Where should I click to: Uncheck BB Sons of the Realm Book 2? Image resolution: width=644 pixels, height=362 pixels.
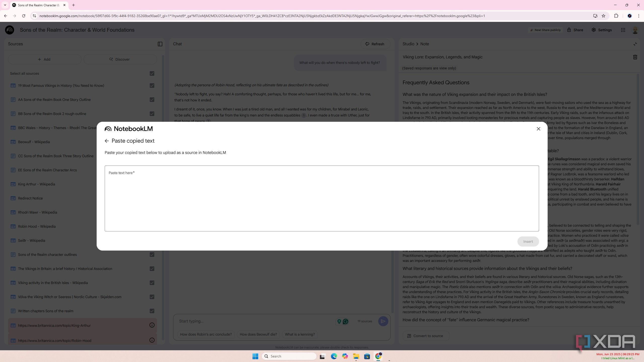coord(152,114)
